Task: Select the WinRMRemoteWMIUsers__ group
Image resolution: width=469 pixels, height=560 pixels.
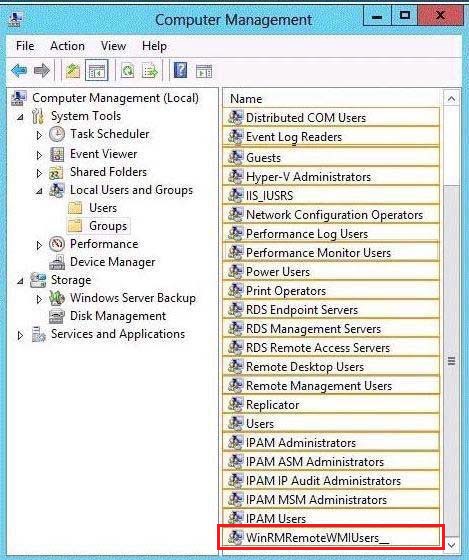Action: (x=331, y=538)
